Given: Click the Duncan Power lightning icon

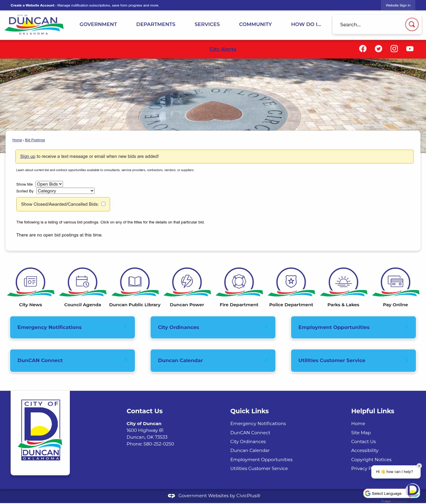Looking at the screenshot, I should 187,282.
